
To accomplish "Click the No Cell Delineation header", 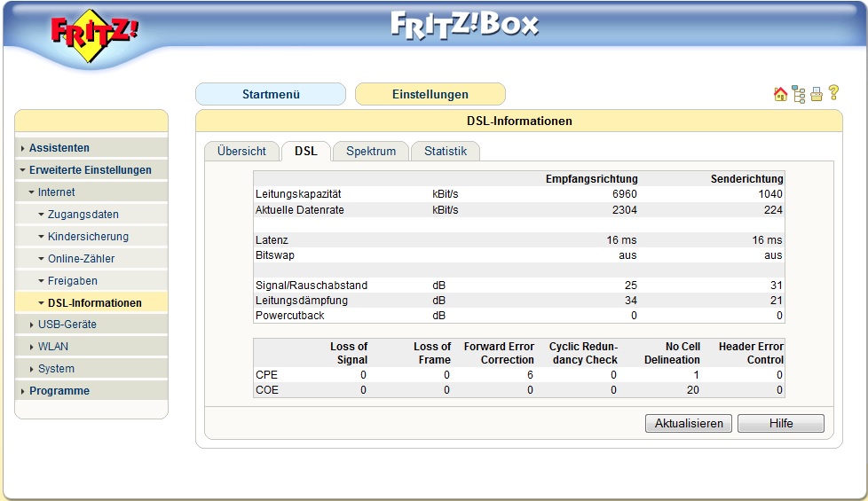I will pyautogui.click(x=672, y=353).
